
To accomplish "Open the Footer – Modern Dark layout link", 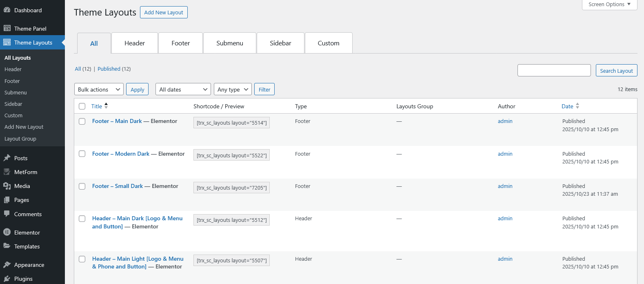I will tap(121, 154).
